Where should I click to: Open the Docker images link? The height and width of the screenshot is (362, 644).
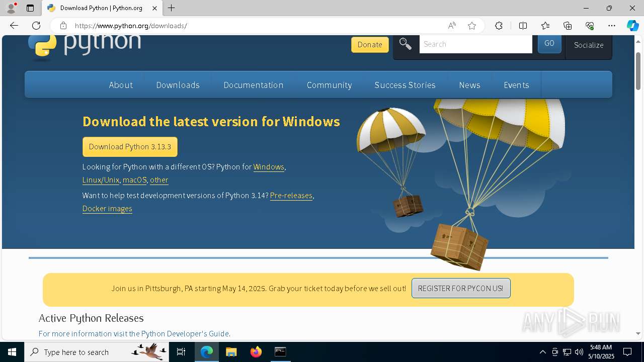pyautogui.click(x=107, y=209)
